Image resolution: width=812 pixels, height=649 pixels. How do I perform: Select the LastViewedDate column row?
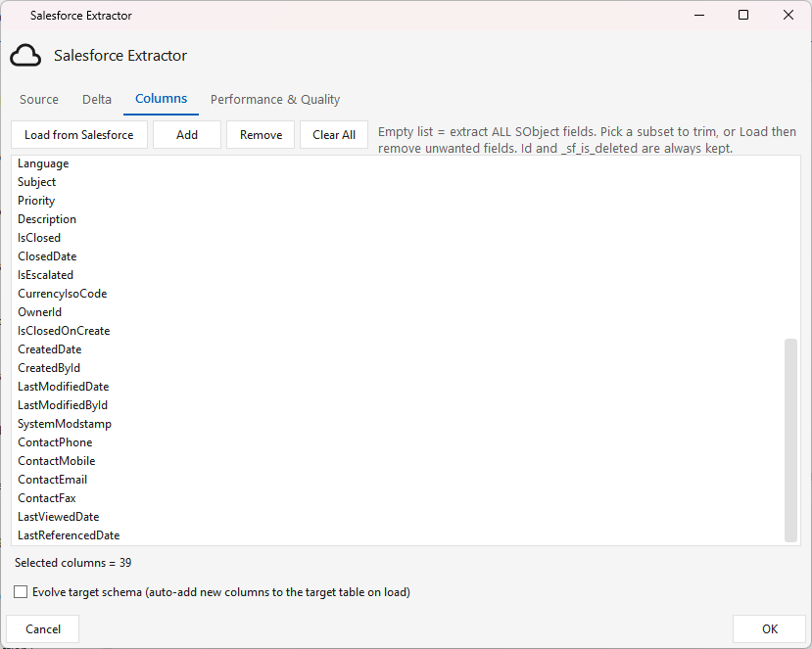coord(398,518)
